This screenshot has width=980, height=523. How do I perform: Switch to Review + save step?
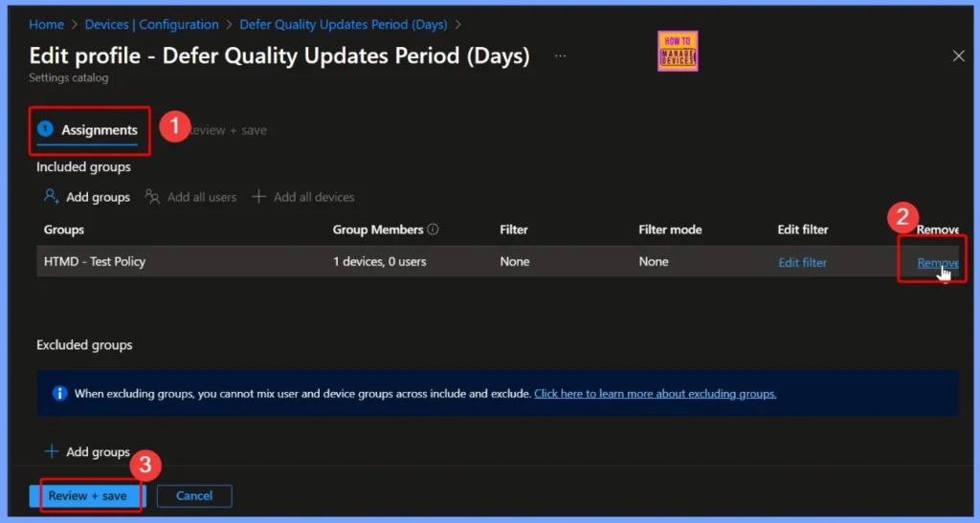[230, 130]
